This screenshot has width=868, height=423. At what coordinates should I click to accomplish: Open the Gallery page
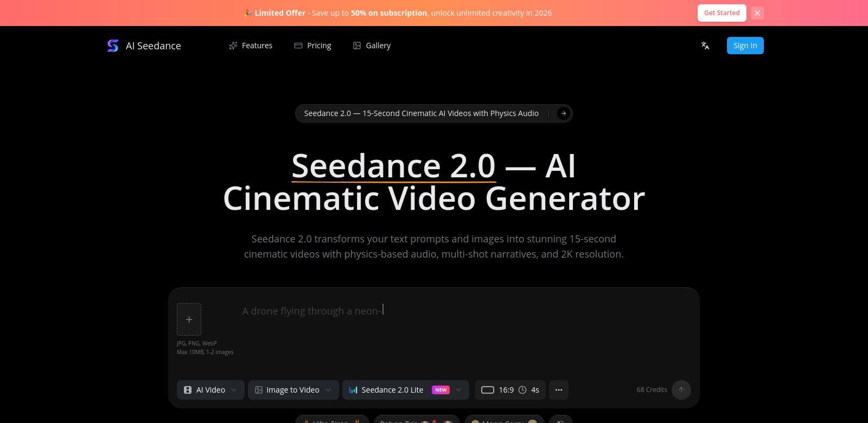372,46
